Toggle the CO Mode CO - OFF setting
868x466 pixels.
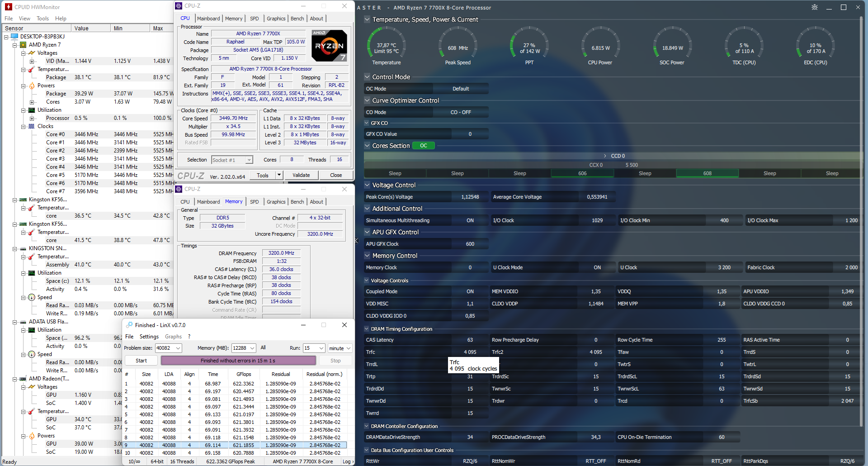[461, 112]
